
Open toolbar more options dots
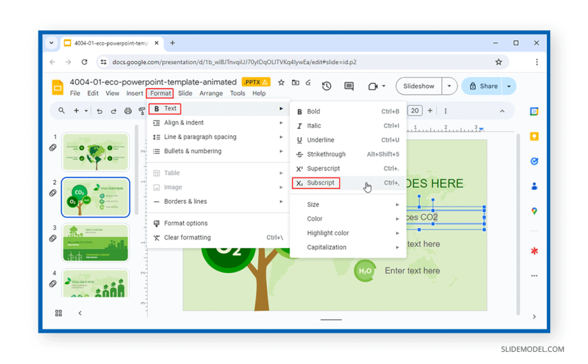tap(445, 111)
